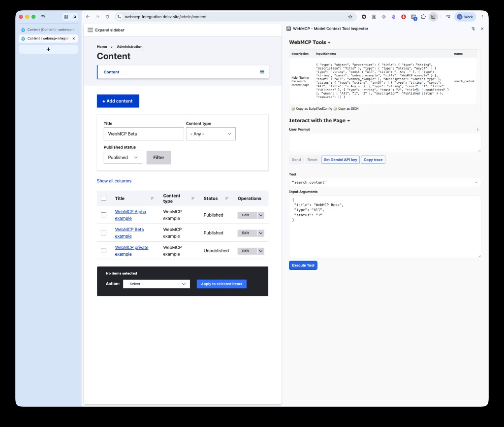Expand operations for WebMCP Alpha example
504x427 pixels.
261,215
